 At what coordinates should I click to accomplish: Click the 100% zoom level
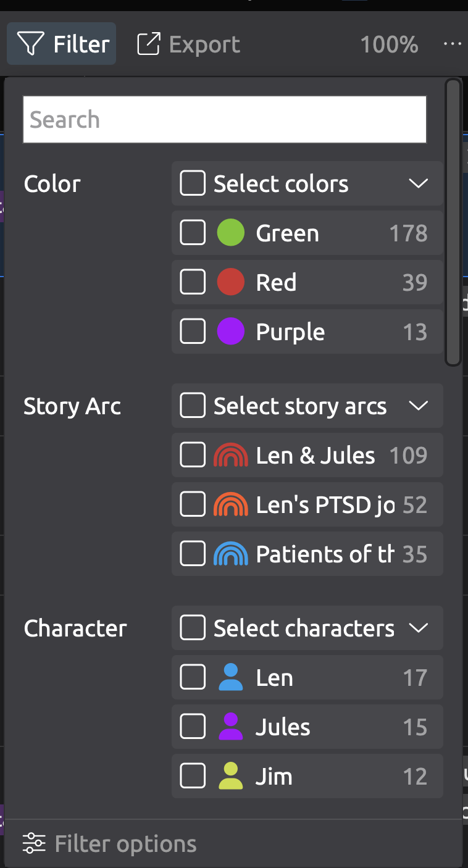click(389, 44)
